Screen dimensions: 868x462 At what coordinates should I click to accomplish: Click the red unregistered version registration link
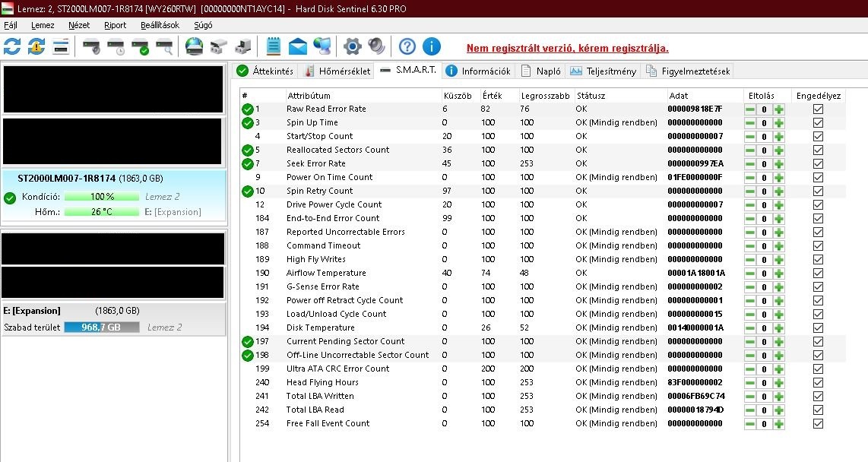point(568,48)
